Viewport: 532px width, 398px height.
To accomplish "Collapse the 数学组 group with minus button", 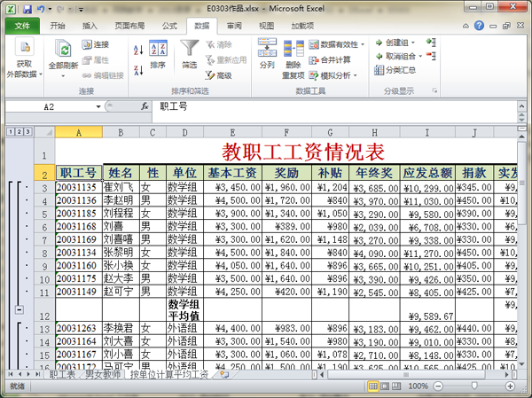I will (20, 308).
